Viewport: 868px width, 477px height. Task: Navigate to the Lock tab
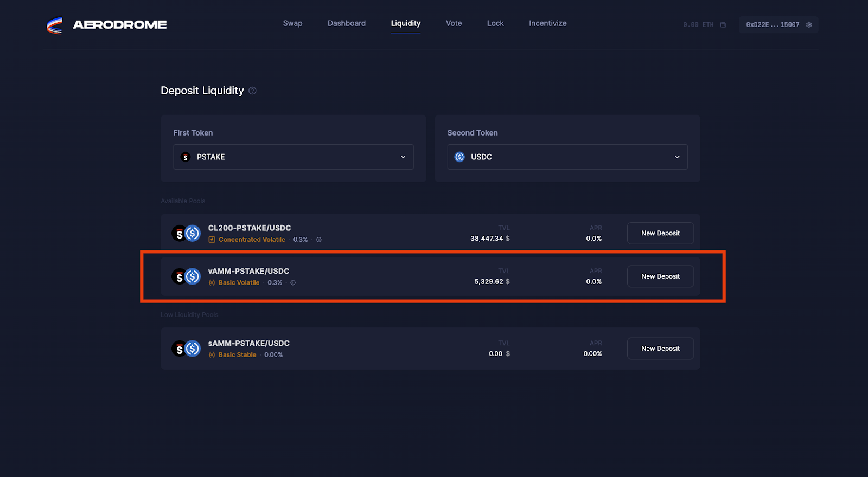click(495, 23)
